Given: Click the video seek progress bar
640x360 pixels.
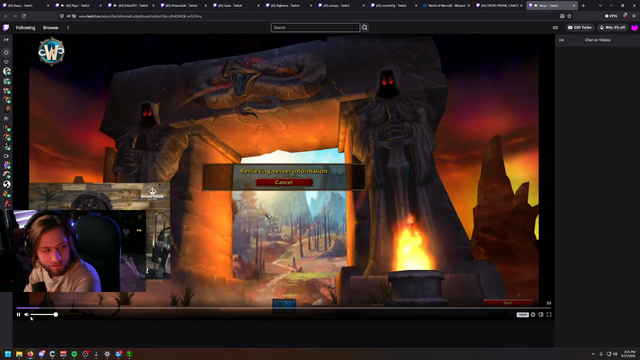Looking at the screenshot, I should coord(283,308).
